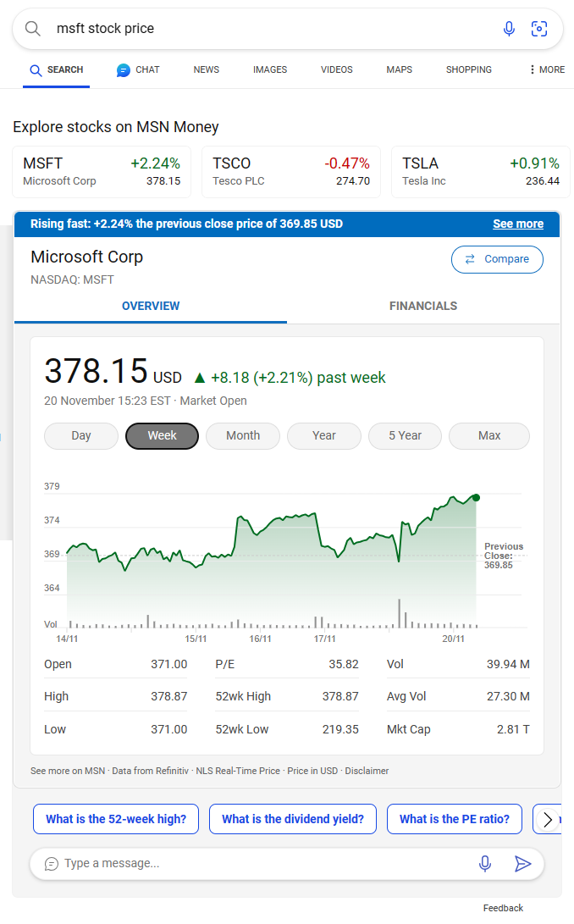This screenshot has height=924, width=574.
Task: Click the Chat bubble icon
Action: (123, 70)
